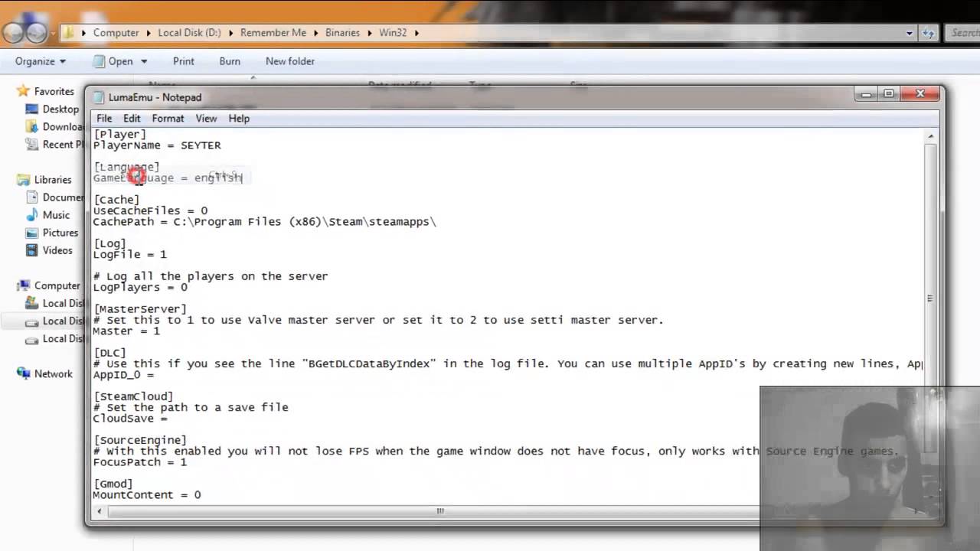Select the Videos library icon

tap(32, 250)
